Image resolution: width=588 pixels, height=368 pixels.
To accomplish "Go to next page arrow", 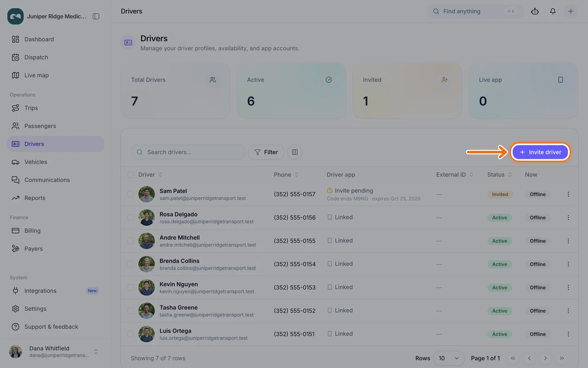I will (546, 358).
